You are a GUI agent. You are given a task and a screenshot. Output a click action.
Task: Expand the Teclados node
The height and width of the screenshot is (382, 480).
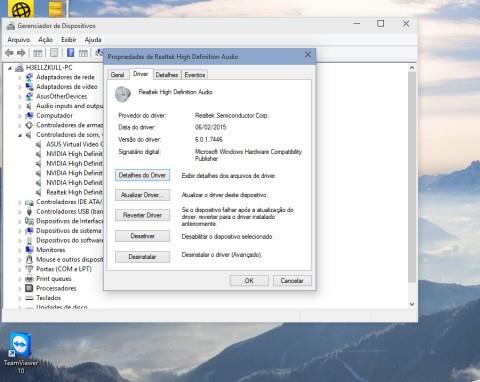(20, 298)
